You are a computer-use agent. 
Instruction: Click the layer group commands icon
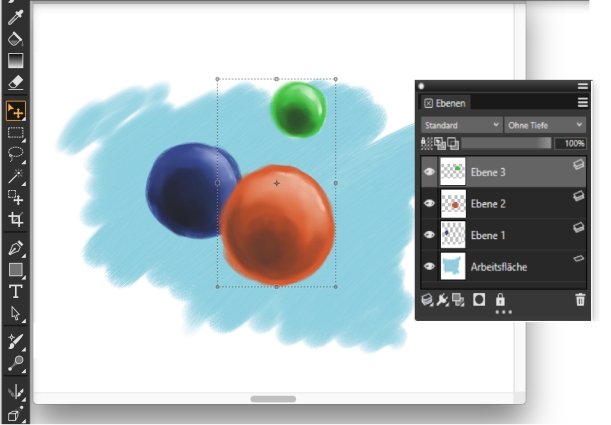coord(458,300)
